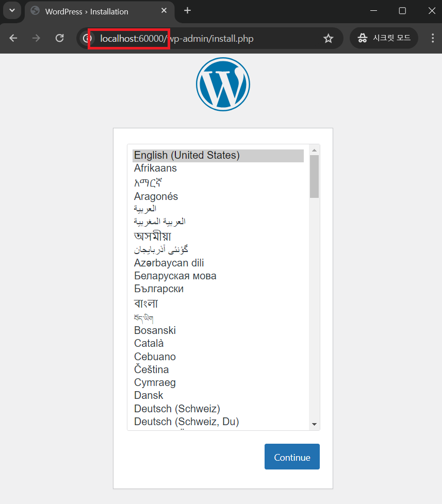
Task: Click the language list scroll down arrow
Action: point(314,424)
